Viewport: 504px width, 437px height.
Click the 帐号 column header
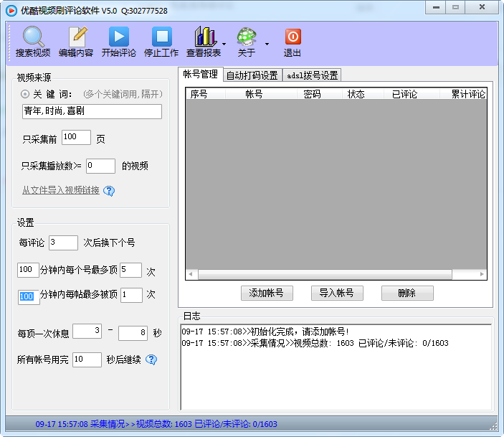click(261, 93)
